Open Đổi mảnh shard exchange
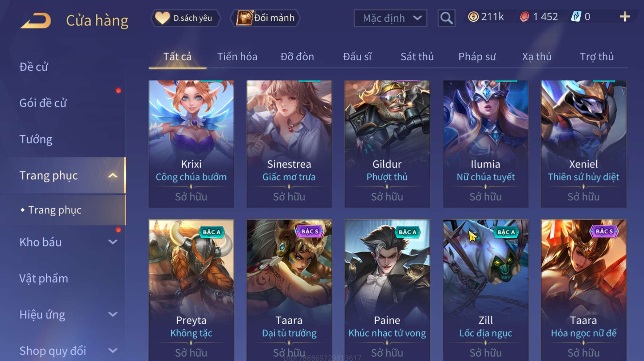Screen dimensions: 644x361 (265, 18)
